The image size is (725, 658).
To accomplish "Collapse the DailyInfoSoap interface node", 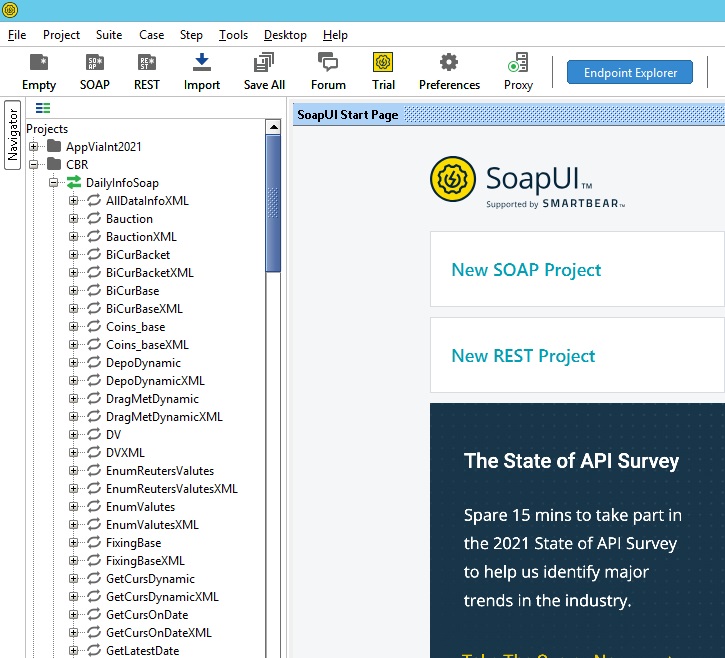I will click(x=54, y=182).
